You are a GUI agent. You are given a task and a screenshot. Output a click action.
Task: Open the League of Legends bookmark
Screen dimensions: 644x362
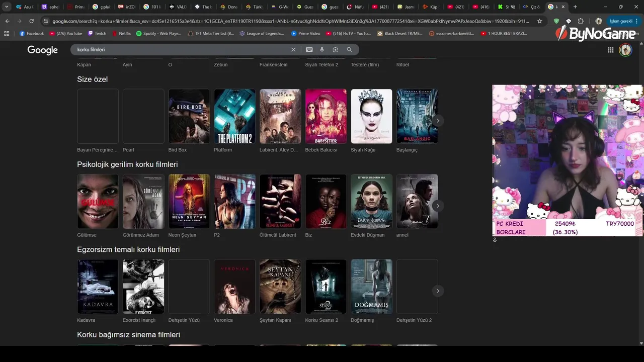(x=262, y=33)
